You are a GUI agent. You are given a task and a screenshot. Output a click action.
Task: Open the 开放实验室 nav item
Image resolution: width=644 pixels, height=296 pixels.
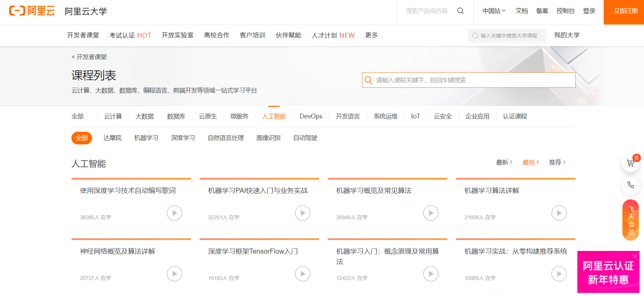[x=177, y=35]
